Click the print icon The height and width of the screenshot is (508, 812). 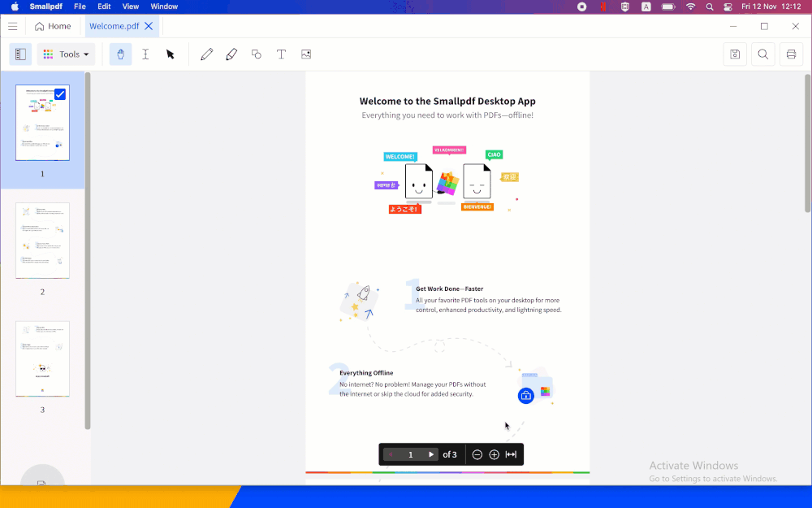[791, 54]
